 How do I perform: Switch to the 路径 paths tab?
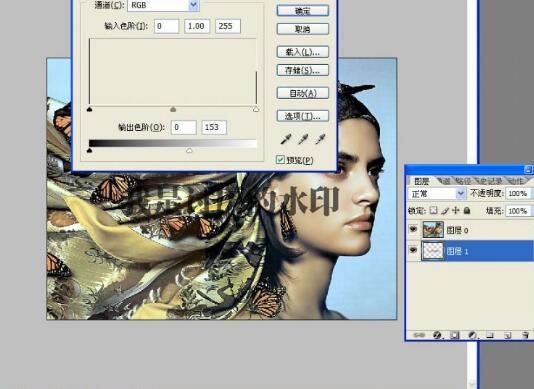point(463,181)
